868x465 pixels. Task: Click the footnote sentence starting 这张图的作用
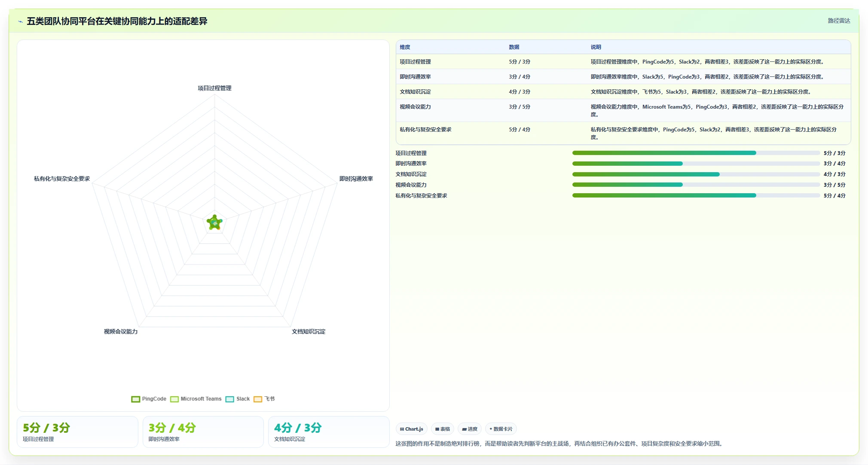[560, 444]
